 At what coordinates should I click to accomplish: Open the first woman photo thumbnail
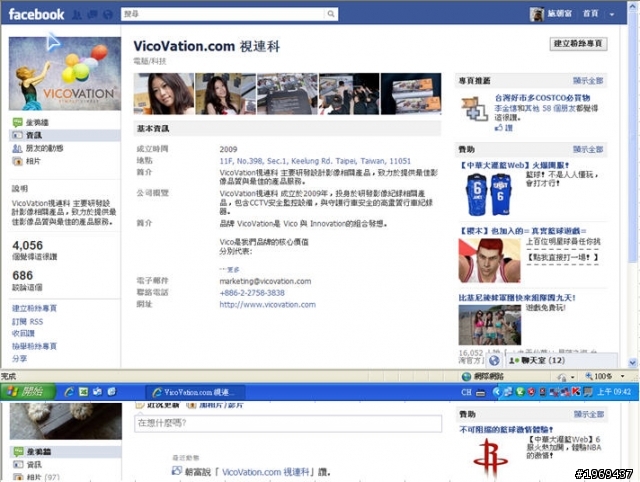click(x=164, y=94)
